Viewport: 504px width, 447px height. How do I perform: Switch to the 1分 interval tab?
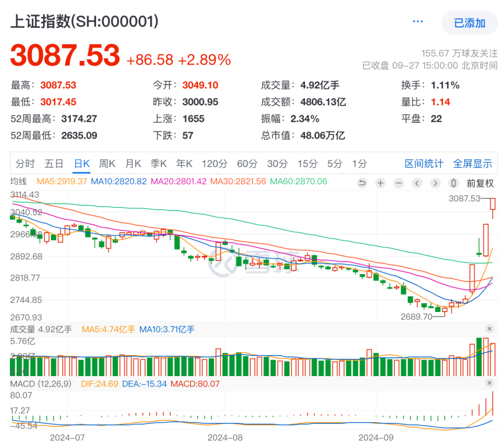click(359, 164)
